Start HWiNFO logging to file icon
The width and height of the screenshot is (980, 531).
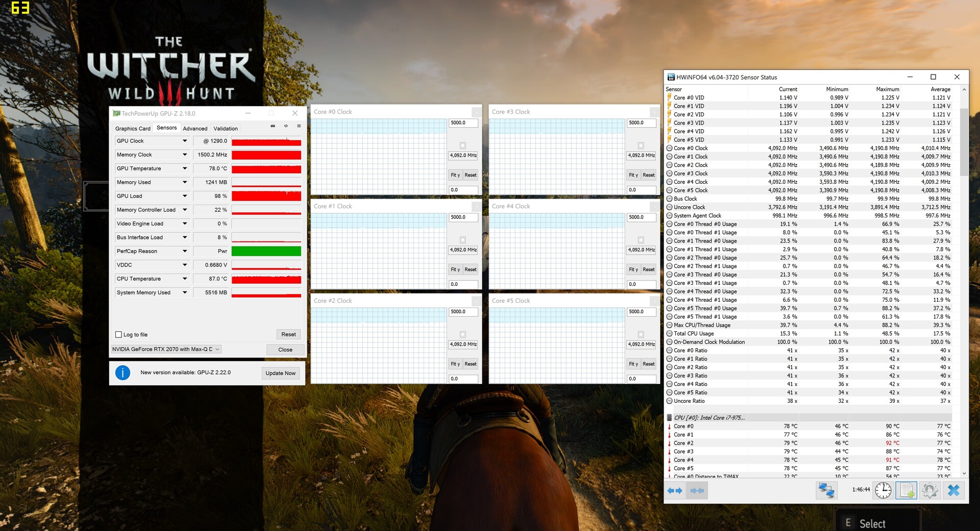click(906, 491)
